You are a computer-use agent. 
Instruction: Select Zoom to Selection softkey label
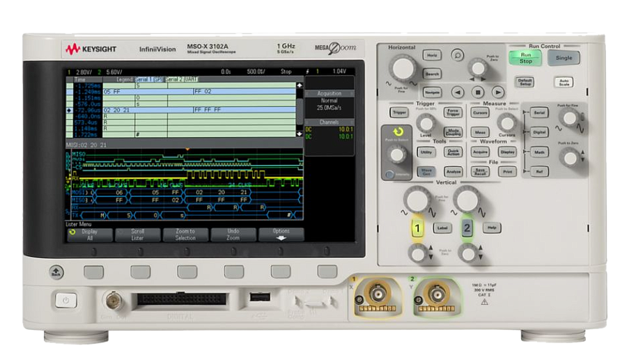185,235
